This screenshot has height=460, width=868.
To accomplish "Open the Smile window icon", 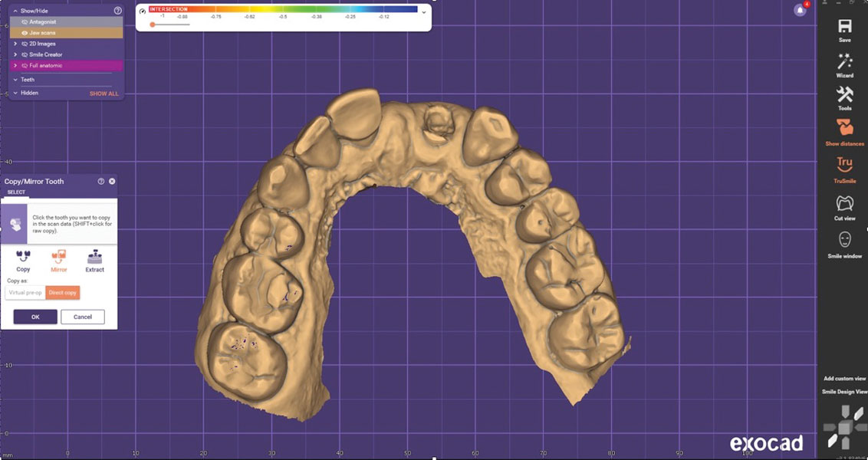I will click(844, 240).
